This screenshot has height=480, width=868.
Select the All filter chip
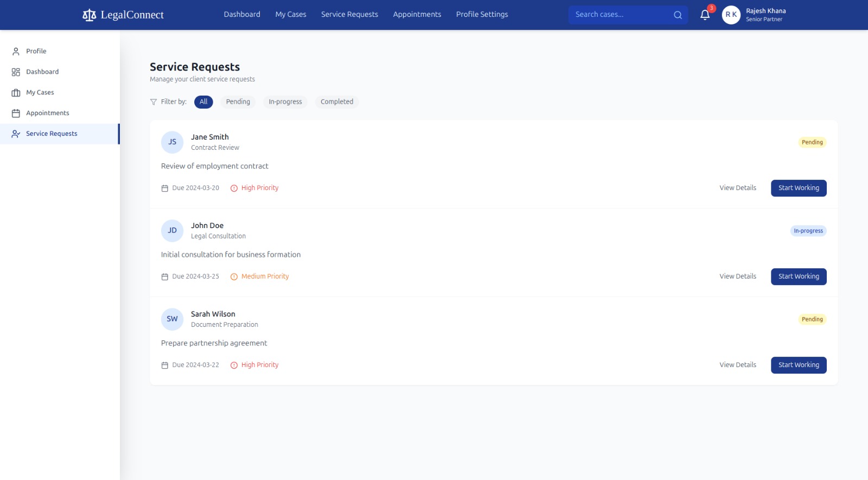(x=203, y=102)
